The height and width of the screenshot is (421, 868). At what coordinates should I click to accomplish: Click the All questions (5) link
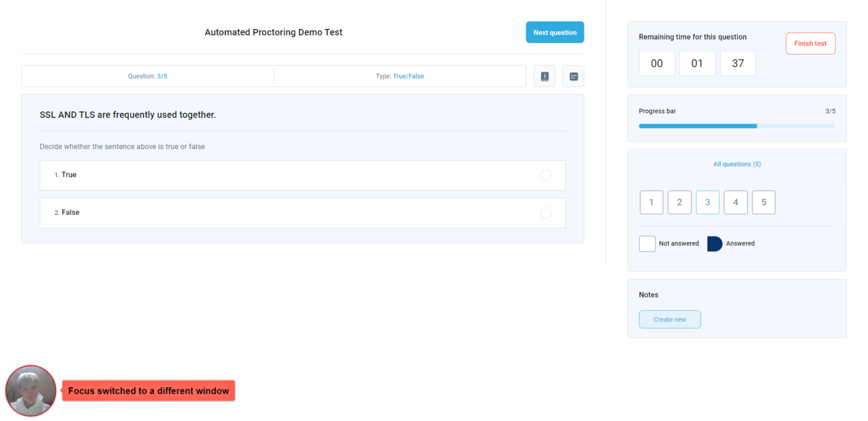[737, 164]
